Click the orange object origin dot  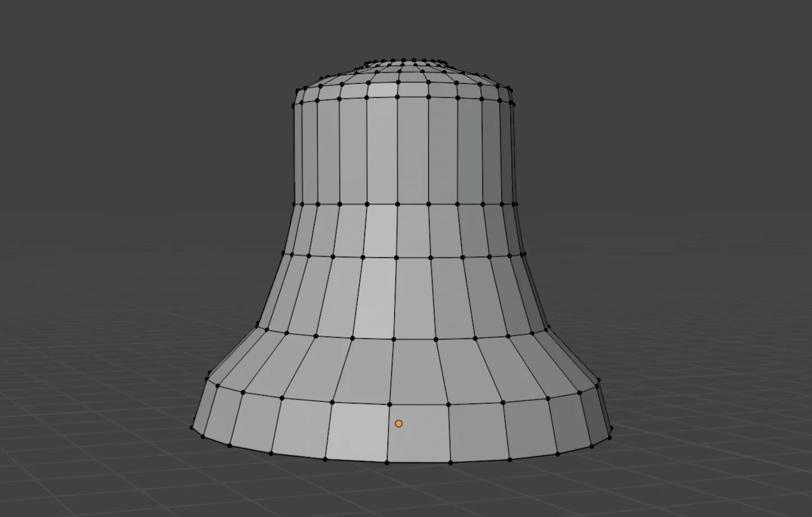[x=399, y=423]
